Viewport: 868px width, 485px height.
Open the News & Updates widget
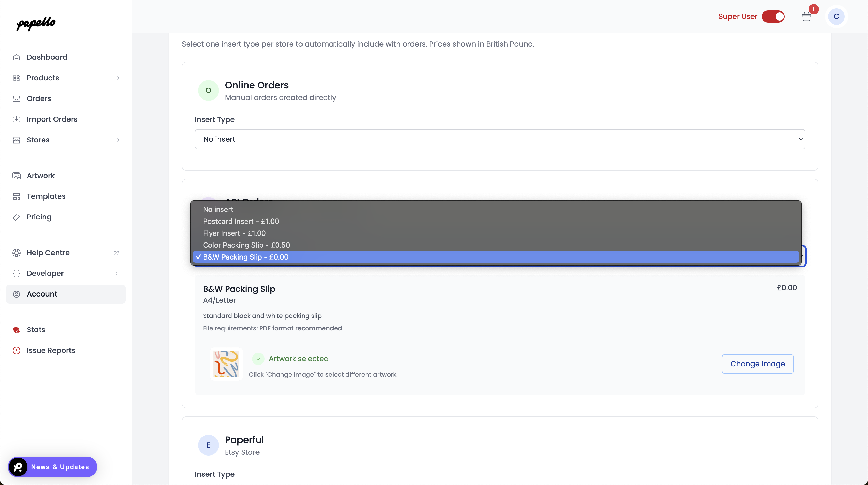coord(52,467)
